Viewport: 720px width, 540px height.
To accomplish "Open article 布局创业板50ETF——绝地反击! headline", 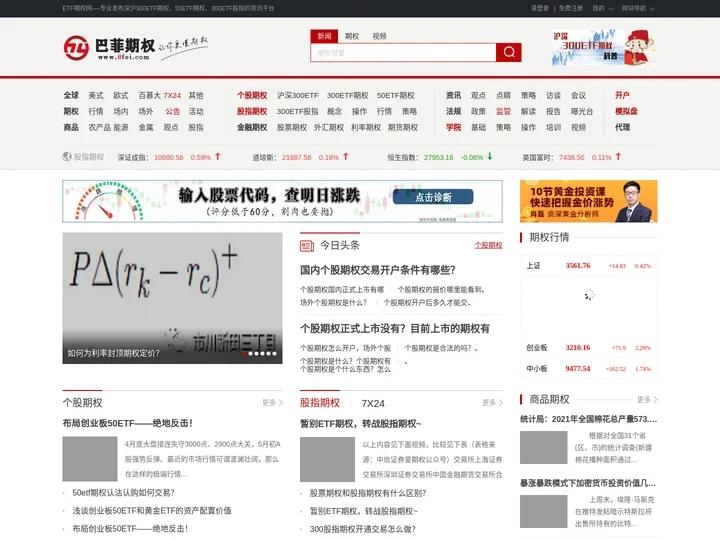I will tap(128, 423).
